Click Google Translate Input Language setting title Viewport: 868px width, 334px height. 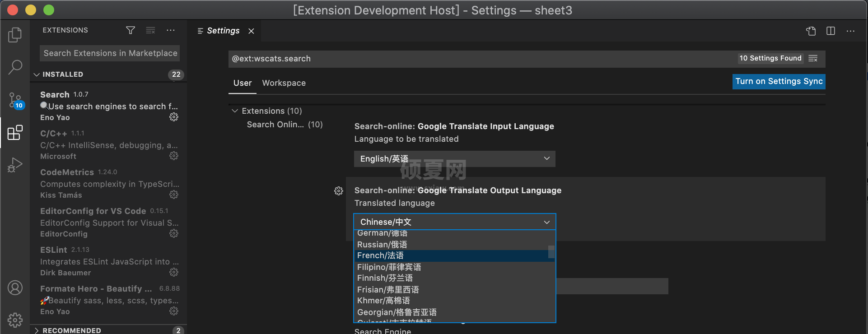tap(454, 126)
